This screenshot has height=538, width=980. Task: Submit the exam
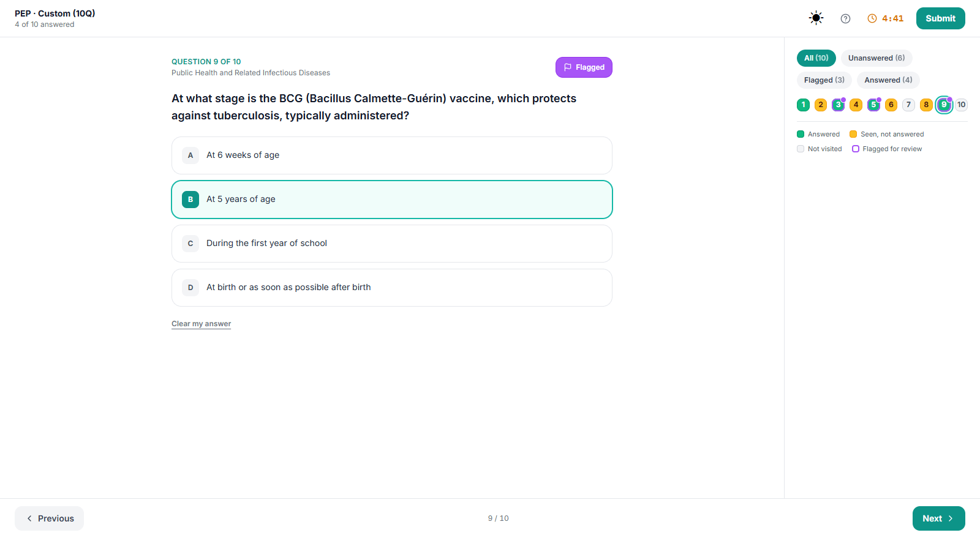(x=940, y=18)
